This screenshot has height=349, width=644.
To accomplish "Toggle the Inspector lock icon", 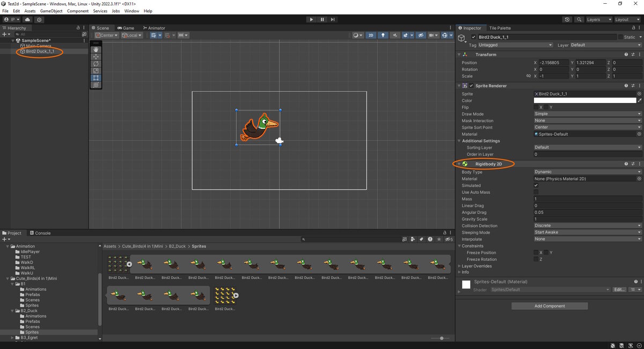I will tap(634, 28).
